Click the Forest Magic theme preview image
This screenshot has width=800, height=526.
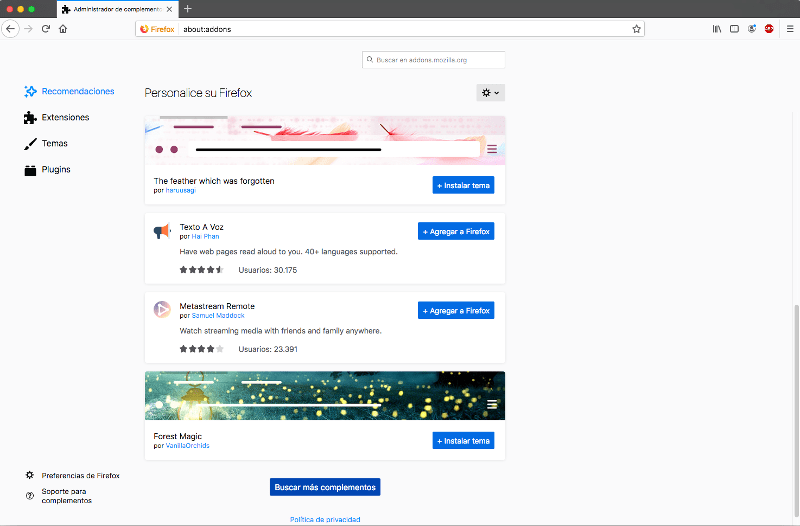[325, 395]
